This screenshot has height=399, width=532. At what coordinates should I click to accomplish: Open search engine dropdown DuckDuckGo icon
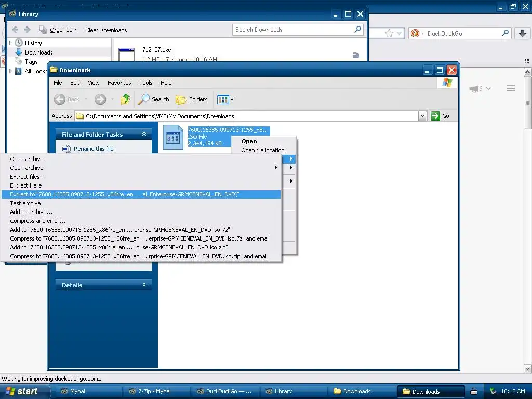417,33
